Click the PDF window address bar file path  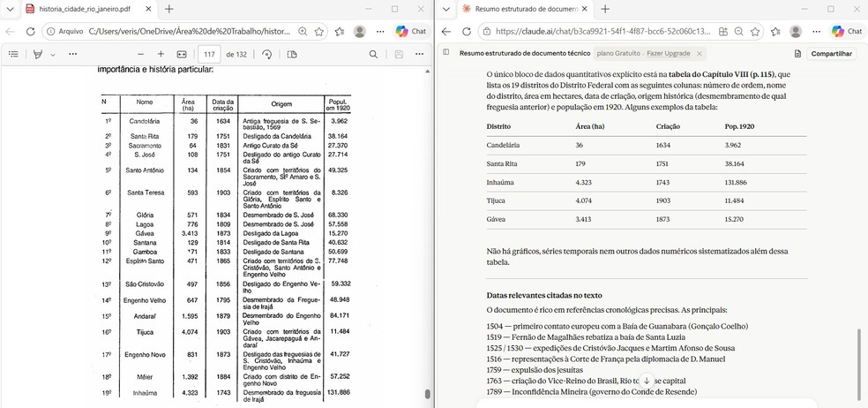coord(190,32)
